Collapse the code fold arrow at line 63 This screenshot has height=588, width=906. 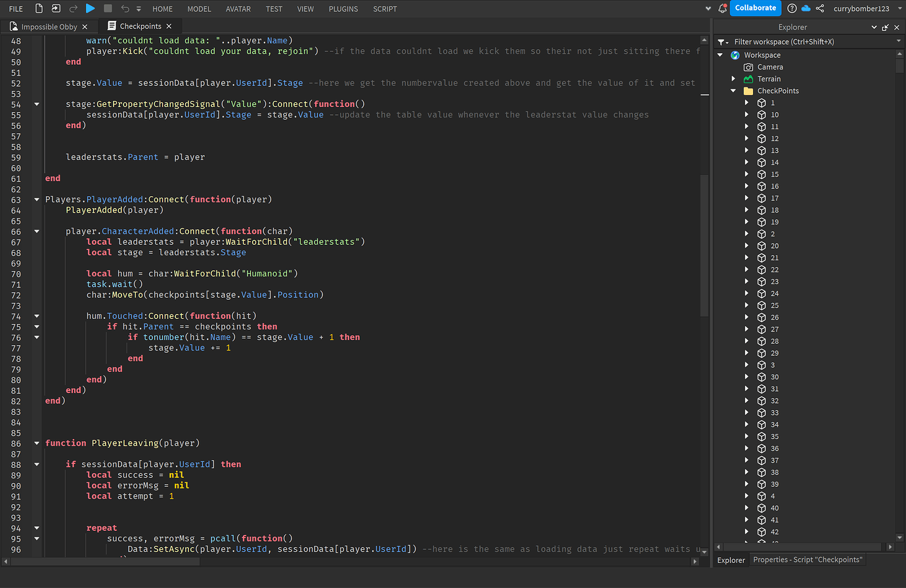coord(37,199)
